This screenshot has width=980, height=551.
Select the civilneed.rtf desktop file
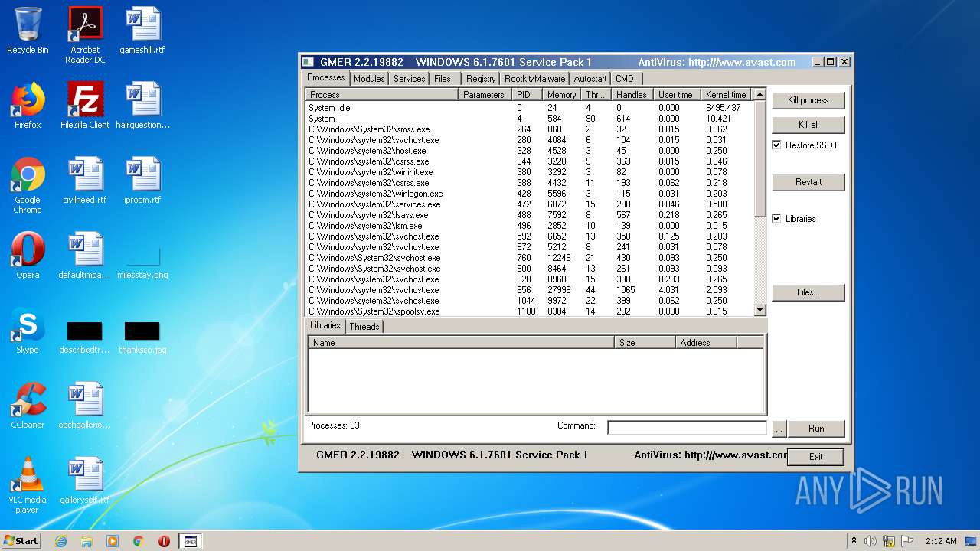coord(85,181)
